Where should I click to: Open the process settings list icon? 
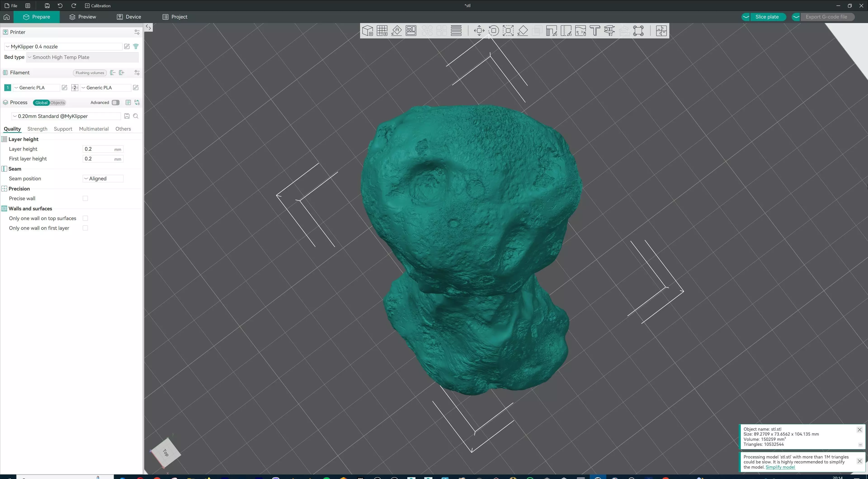click(128, 102)
